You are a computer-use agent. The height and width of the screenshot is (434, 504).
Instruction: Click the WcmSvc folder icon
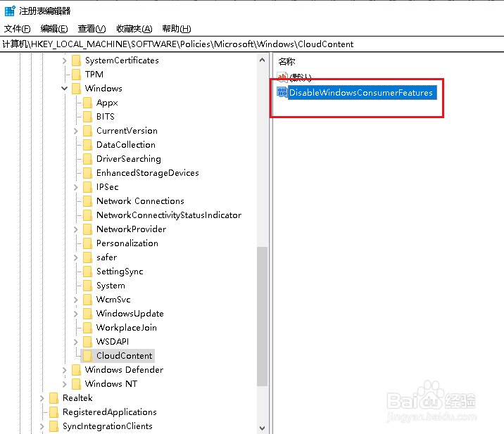point(87,300)
